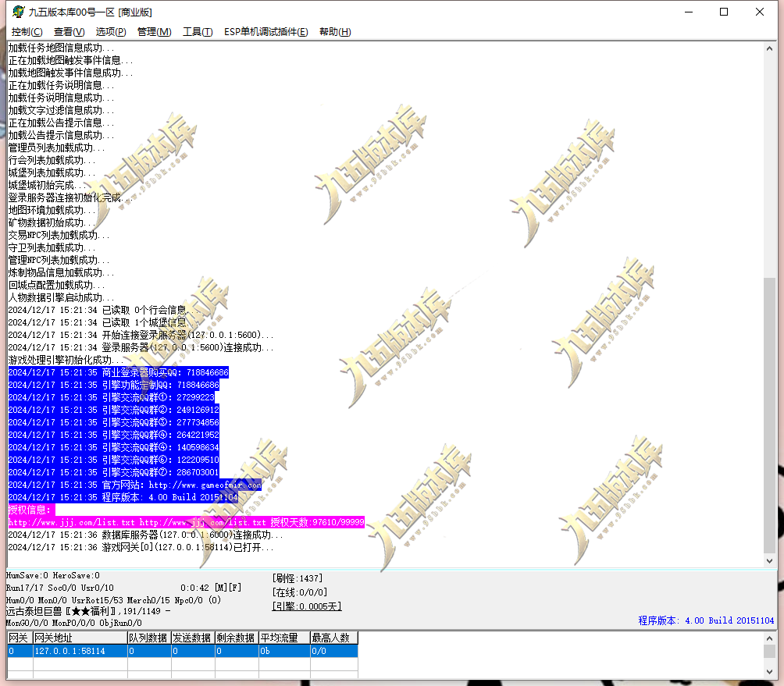The width and height of the screenshot is (784, 686).
Task: Click the 0b average flow cell
Action: tap(284, 651)
